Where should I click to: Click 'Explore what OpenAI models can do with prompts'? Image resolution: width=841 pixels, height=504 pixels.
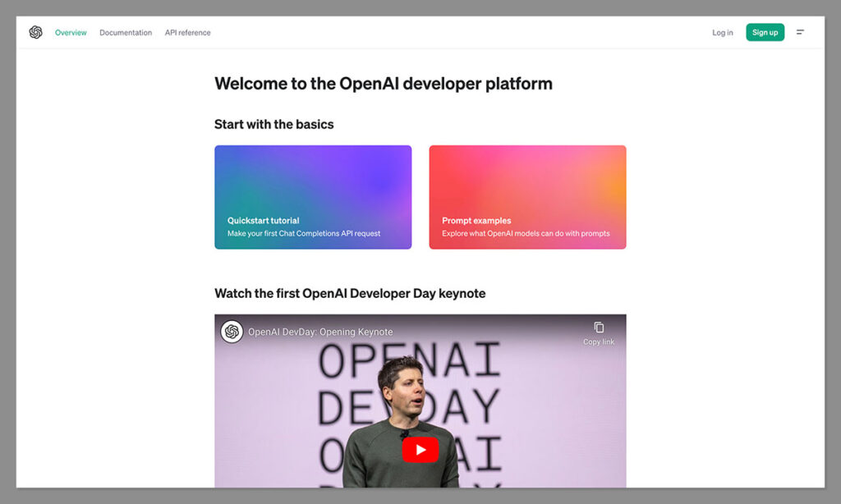(526, 233)
